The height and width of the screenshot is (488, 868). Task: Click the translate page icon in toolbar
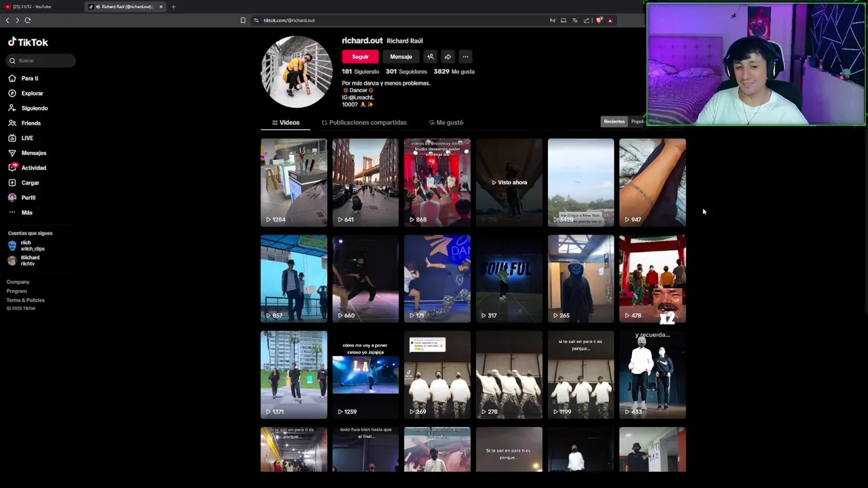[575, 20]
